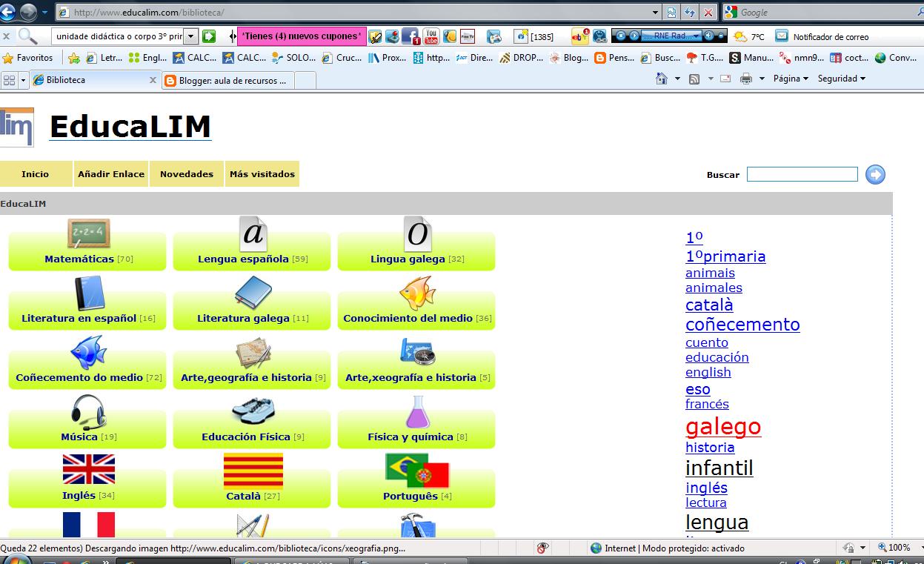
Task: Switch to the Blogger: aula de recursos tab
Action: [x=230, y=80]
